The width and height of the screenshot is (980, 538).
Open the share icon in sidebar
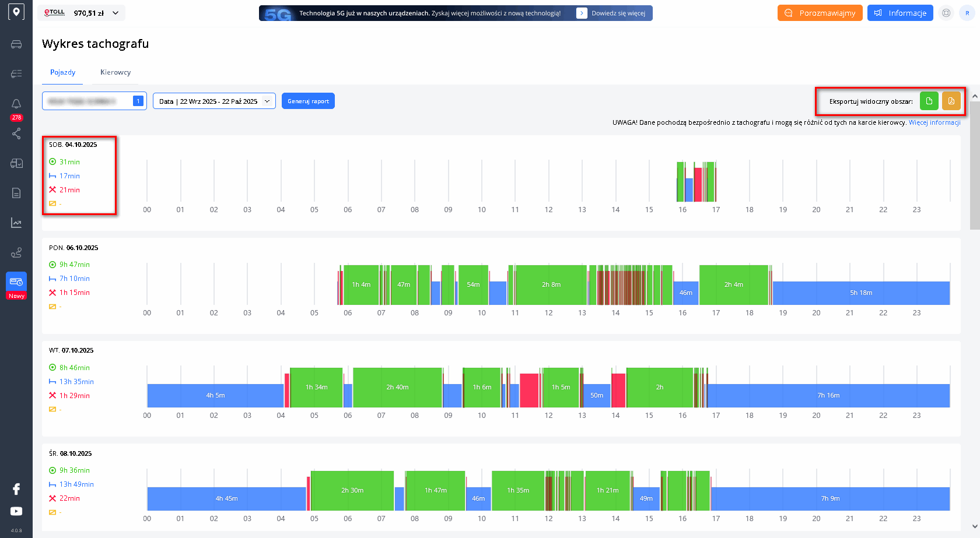click(x=16, y=133)
